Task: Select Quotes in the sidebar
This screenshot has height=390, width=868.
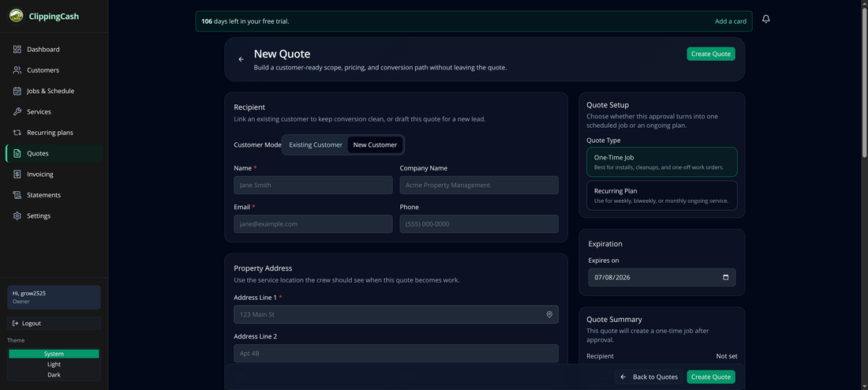Action: pos(54,153)
